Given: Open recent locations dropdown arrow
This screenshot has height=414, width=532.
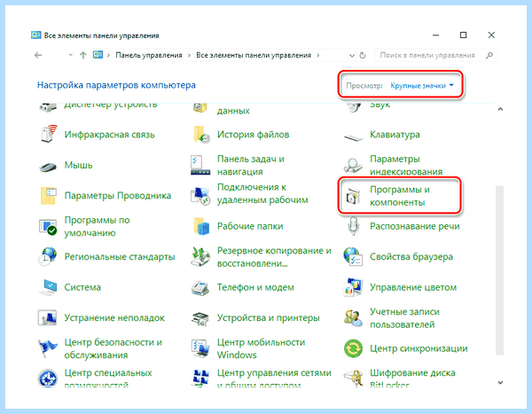Looking at the screenshot, I should click(70, 55).
